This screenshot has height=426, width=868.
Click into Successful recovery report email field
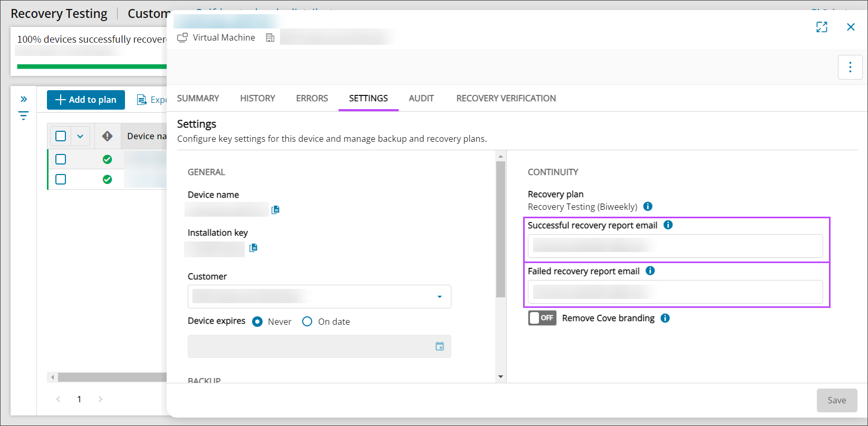(675, 246)
